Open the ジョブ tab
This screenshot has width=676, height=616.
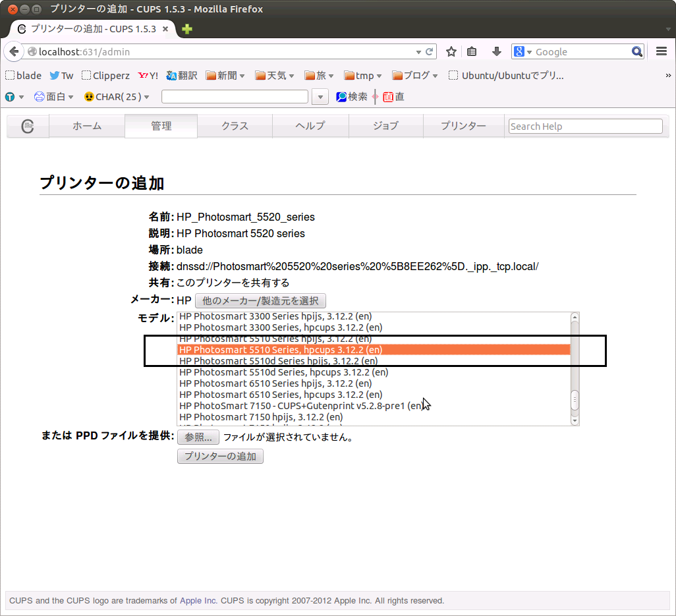(x=386, y=126)
